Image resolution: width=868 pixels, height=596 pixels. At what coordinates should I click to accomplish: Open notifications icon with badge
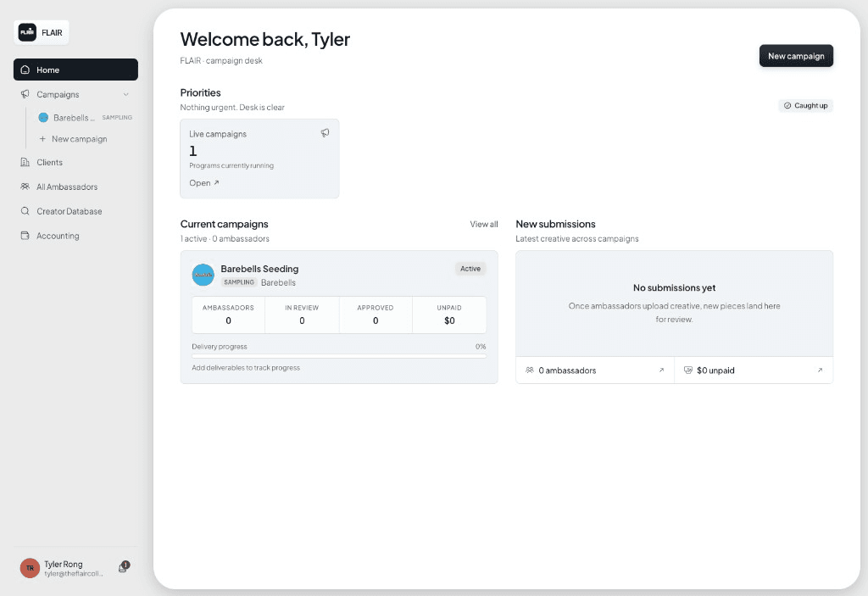(124, 566)
